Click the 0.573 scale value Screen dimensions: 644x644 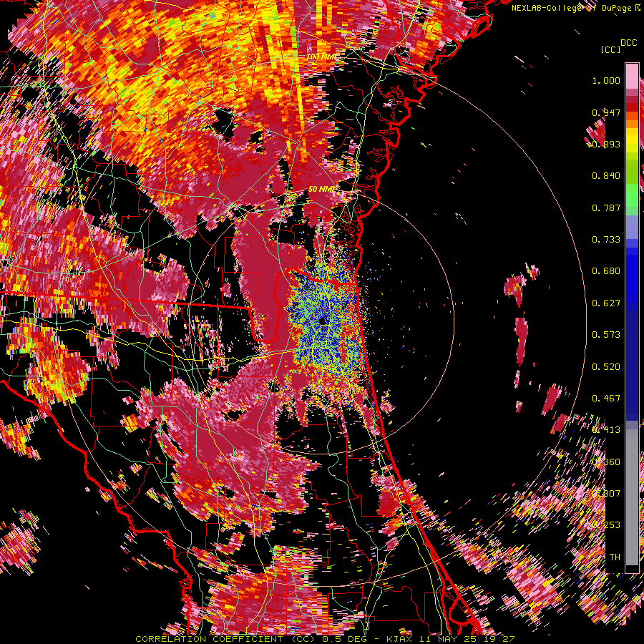(606, 335)
